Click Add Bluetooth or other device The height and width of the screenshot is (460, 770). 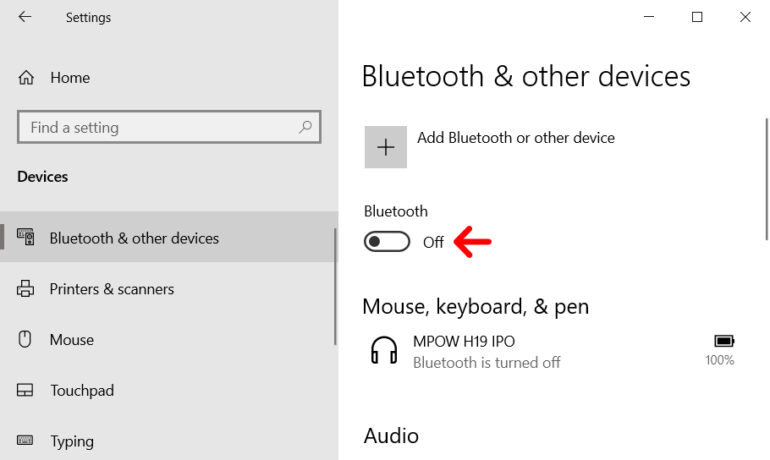coord(515,138)
